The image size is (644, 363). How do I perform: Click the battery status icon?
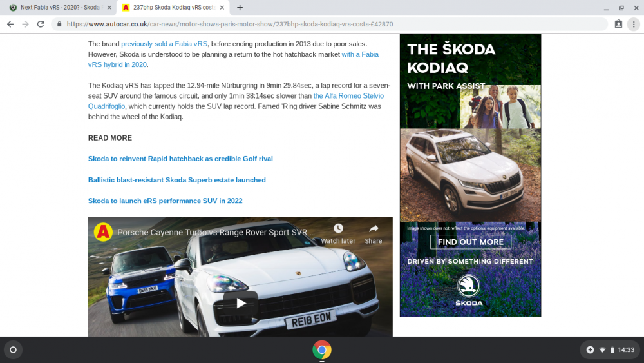[x=612, y=350]
